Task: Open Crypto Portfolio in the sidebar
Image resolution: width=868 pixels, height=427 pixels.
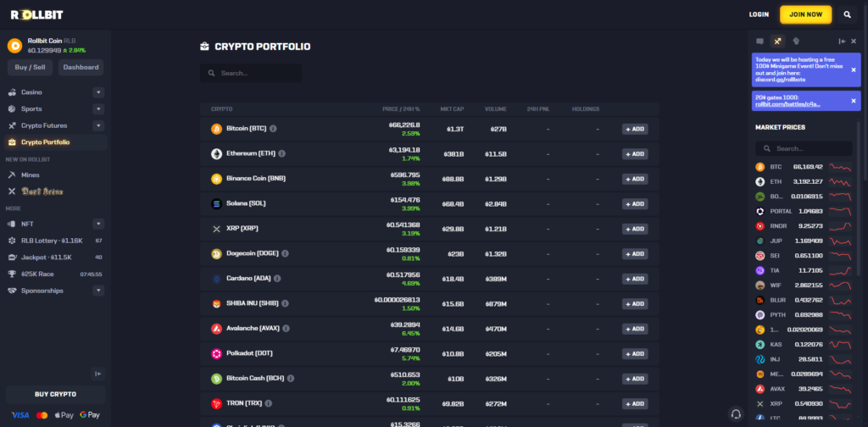Action: (x=55, y=142)
